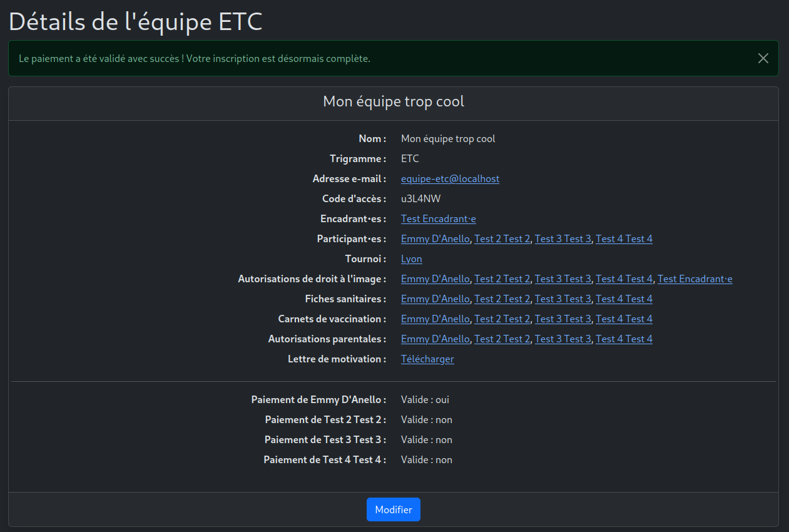Open Test 3 Test 3 participant link

[562, 239]
